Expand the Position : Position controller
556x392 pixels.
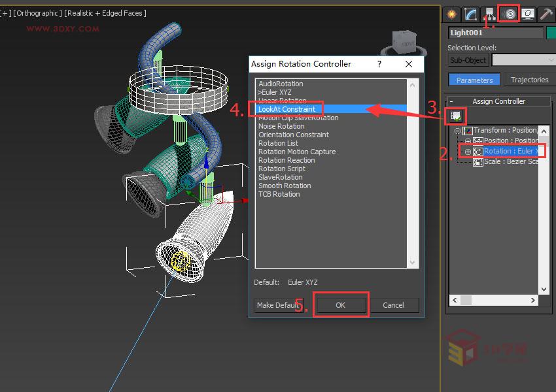[x=468, y=140]
